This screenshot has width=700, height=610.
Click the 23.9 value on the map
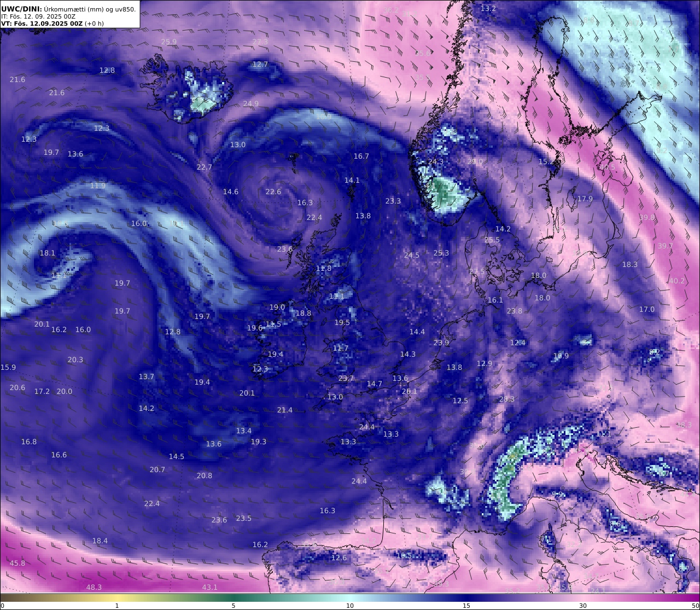[441, 343]
